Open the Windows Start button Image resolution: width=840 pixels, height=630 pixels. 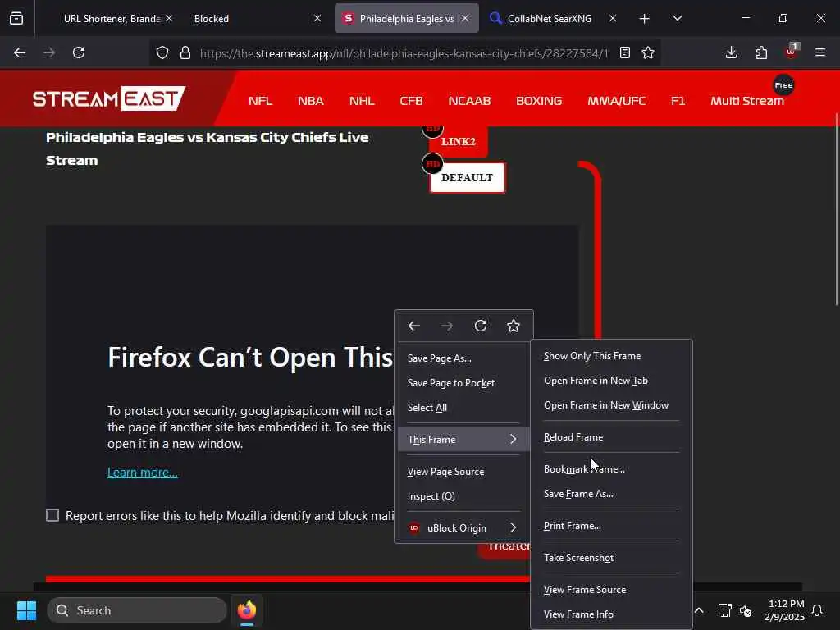[x=26, y=610]
